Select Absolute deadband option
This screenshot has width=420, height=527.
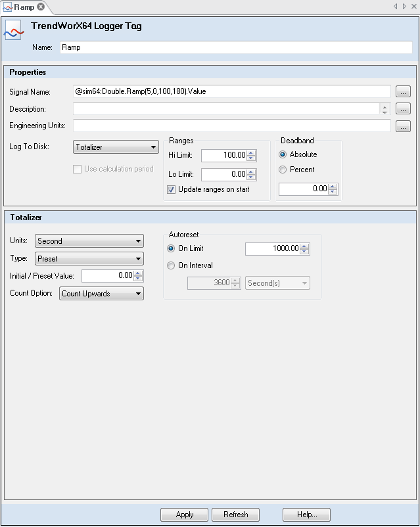point(283,154)
